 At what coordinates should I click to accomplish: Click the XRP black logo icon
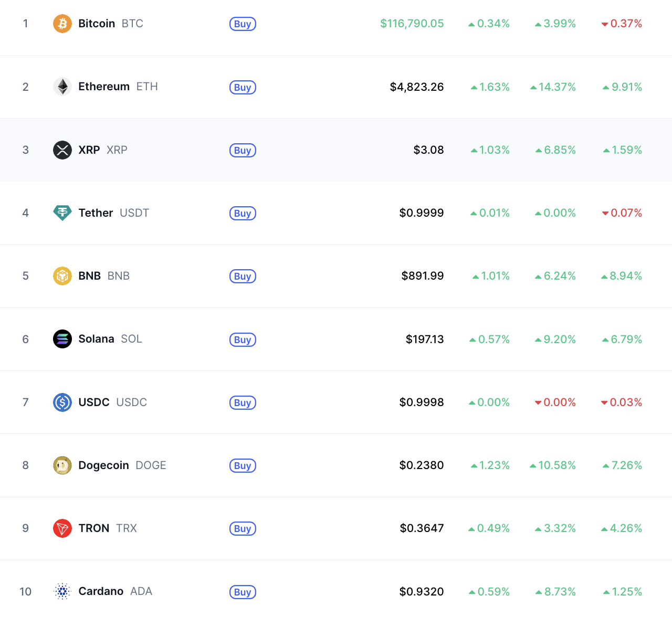[62, 150]
